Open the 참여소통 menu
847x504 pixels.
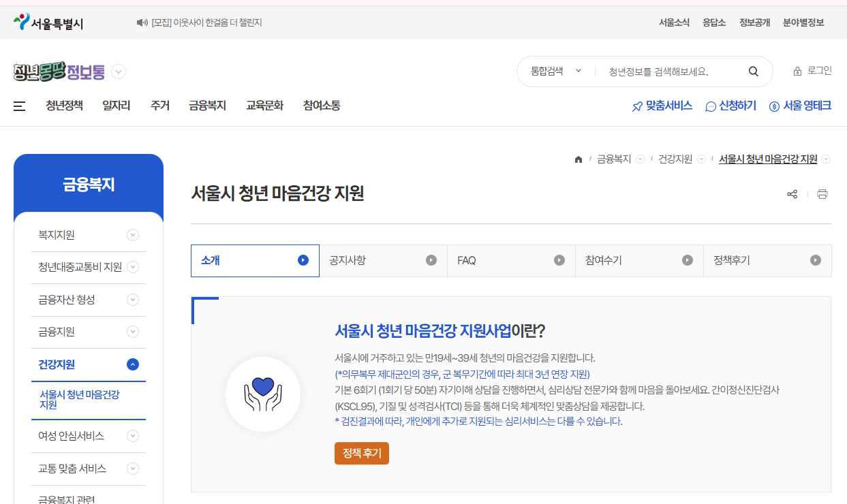pyautogui.click(x=322, y=106)
